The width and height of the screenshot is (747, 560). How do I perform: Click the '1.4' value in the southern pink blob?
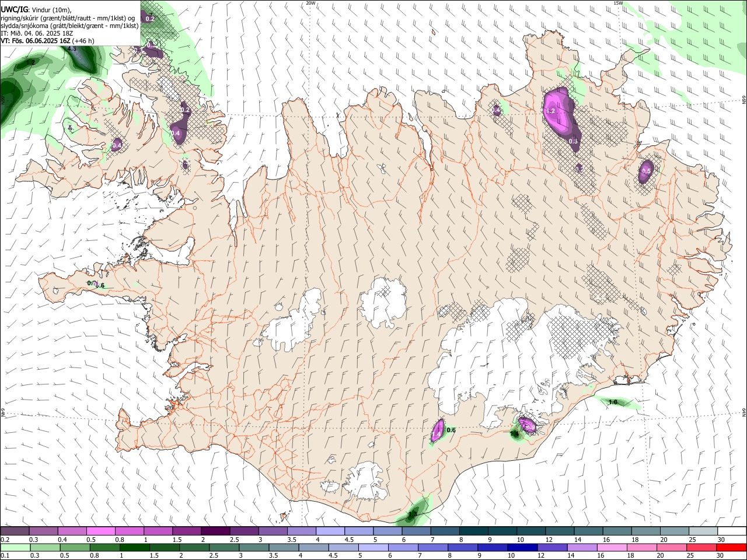point(436,434)
